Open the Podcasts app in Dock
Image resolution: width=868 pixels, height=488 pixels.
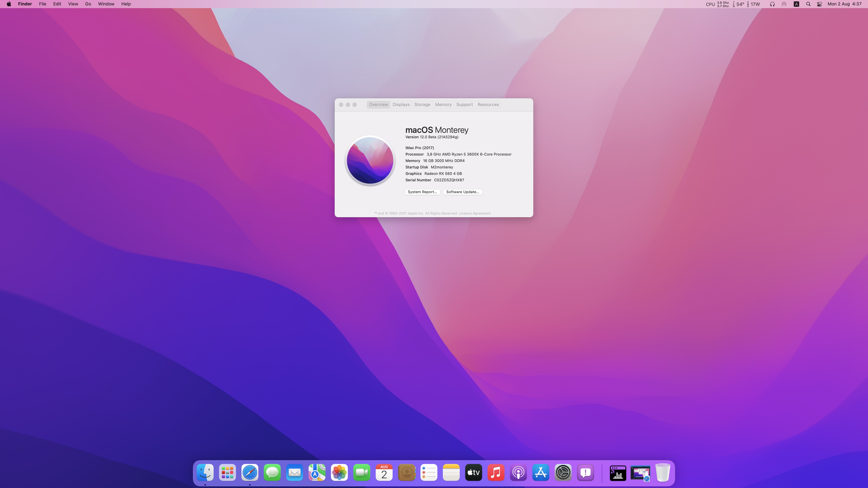pos(518,473)
